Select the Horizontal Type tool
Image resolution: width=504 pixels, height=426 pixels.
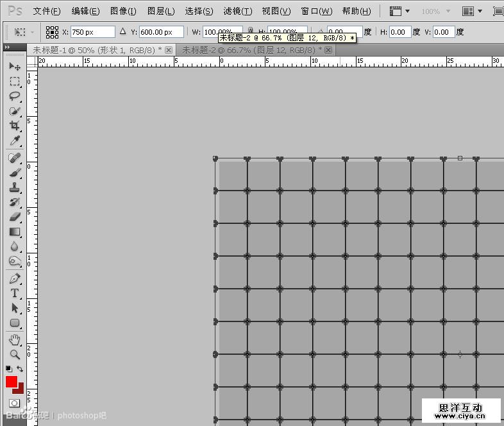(x=15, y=294)
